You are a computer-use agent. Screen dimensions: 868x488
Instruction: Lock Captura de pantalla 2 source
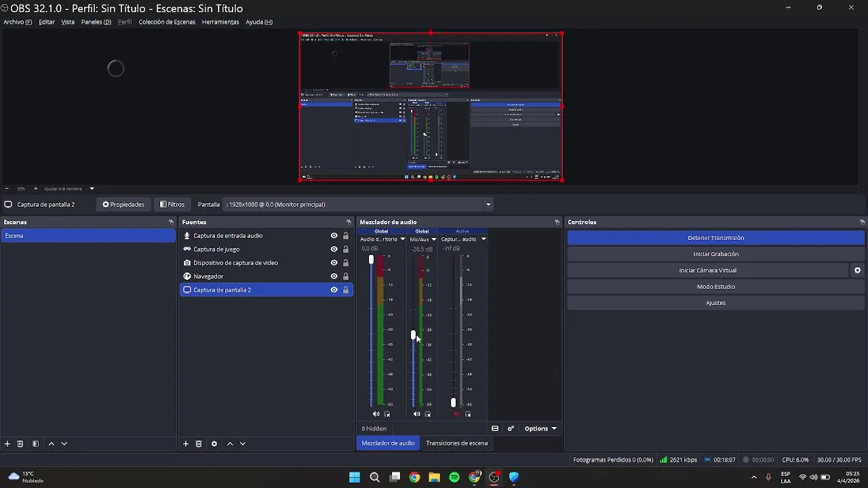coord(346,290)
